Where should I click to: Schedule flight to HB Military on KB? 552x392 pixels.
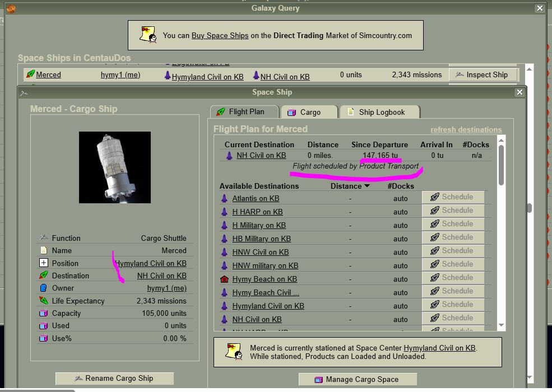(453, 237)
